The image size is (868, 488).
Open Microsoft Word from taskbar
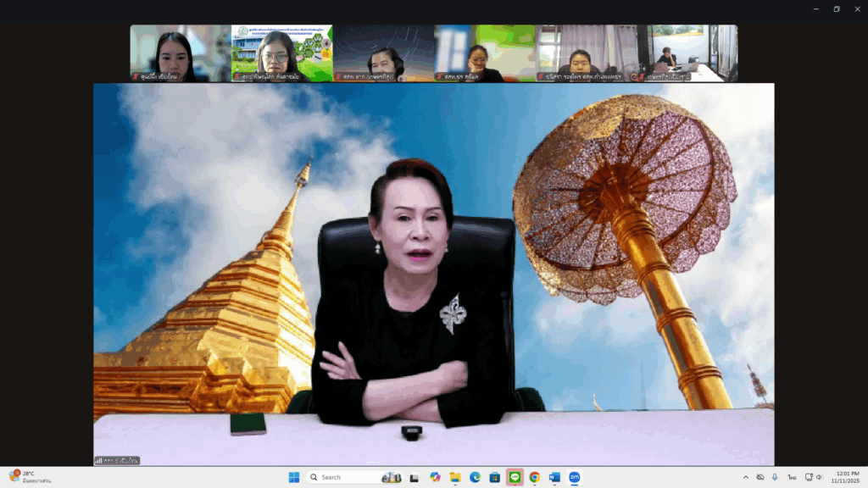(x=554, y=477)
